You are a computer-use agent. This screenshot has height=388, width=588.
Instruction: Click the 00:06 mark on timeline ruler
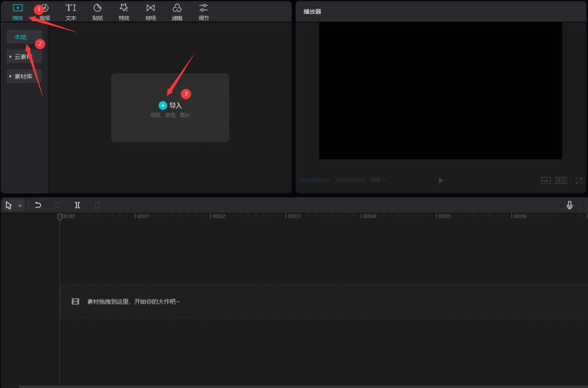pyautogui.click(x=519, y=216)
